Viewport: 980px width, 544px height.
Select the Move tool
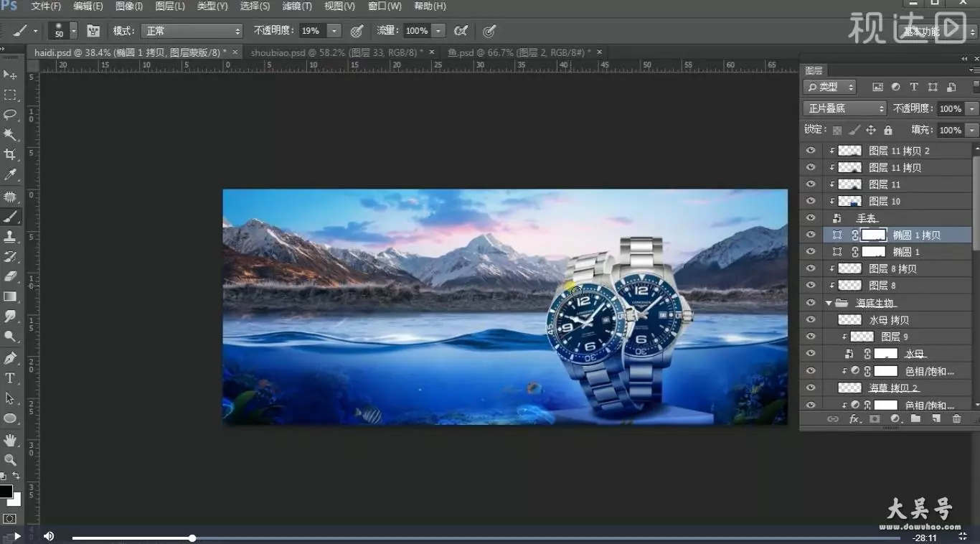pos(10,75)
